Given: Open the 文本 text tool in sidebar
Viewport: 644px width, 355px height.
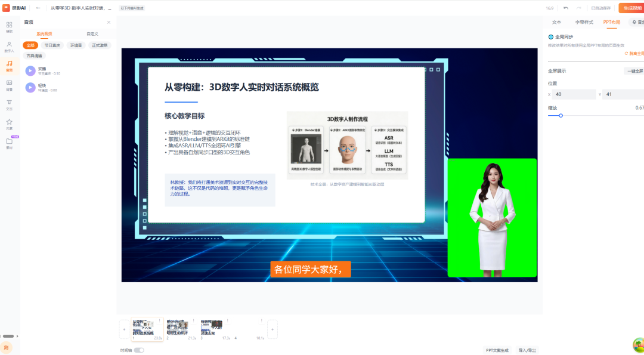Looking at the screenshot, I should pyautogui.click(x=9, y=105).
